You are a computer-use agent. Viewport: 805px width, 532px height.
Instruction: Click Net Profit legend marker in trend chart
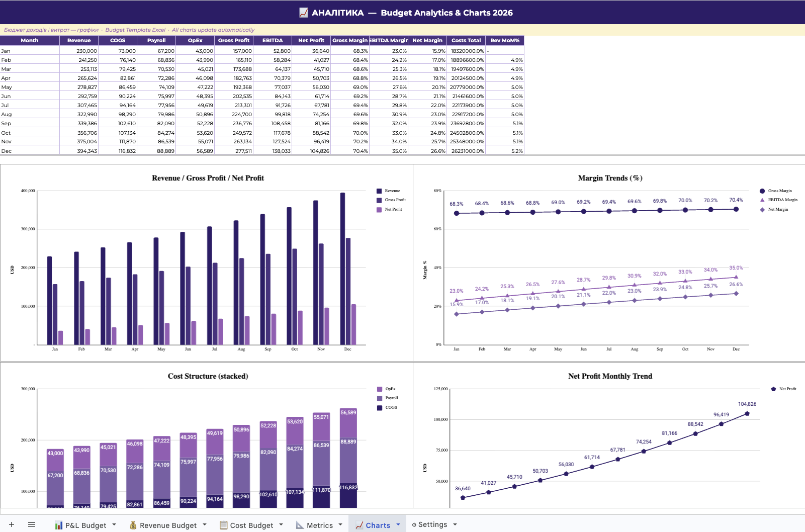point(773,389)
